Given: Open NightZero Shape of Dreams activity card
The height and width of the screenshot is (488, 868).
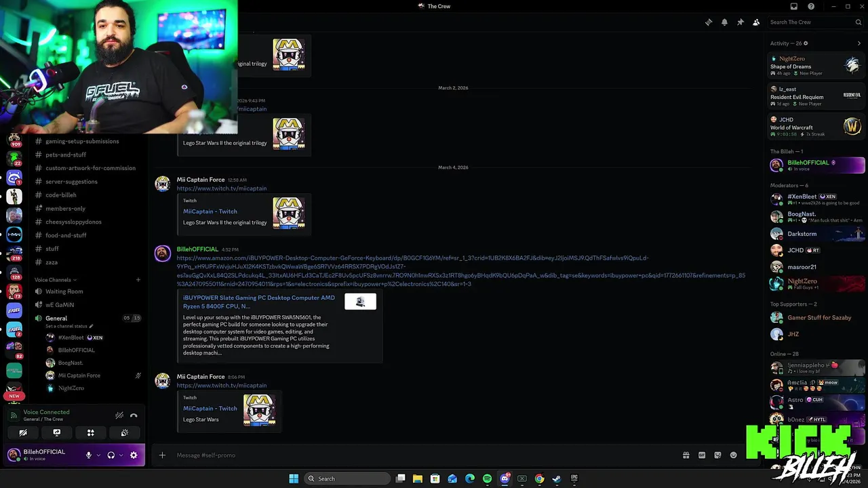Looking at the screenshot, I should [x=816, y=66].
